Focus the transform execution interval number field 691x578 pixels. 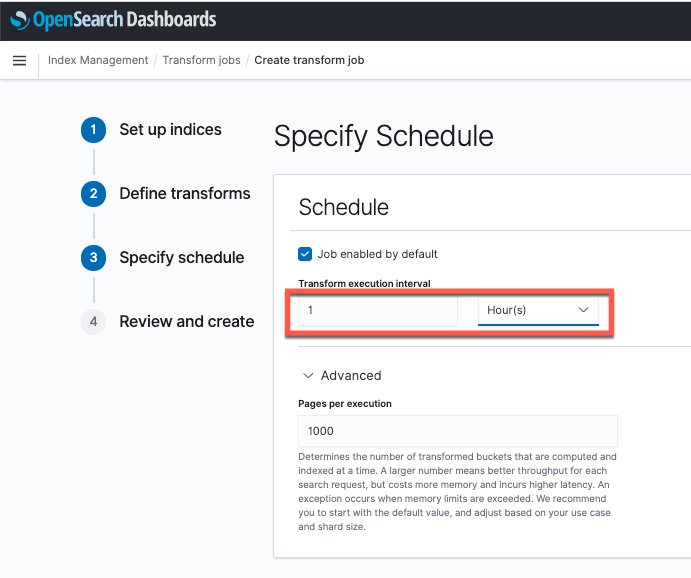tap(378, 310)
